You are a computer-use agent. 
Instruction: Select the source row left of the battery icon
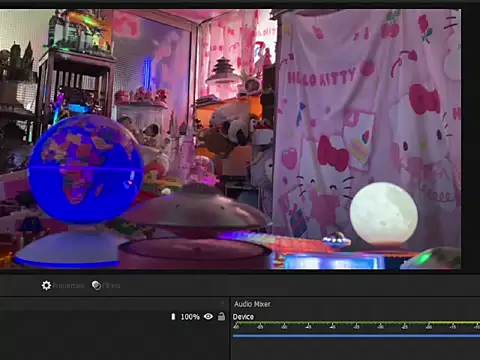[85, 317]
